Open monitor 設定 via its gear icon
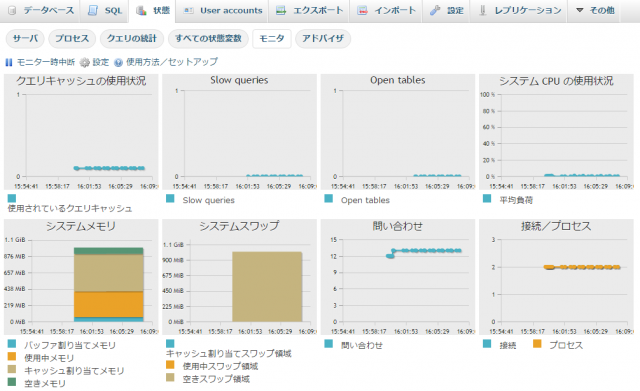Screen dimensions: 640x391 coord(84,62)
